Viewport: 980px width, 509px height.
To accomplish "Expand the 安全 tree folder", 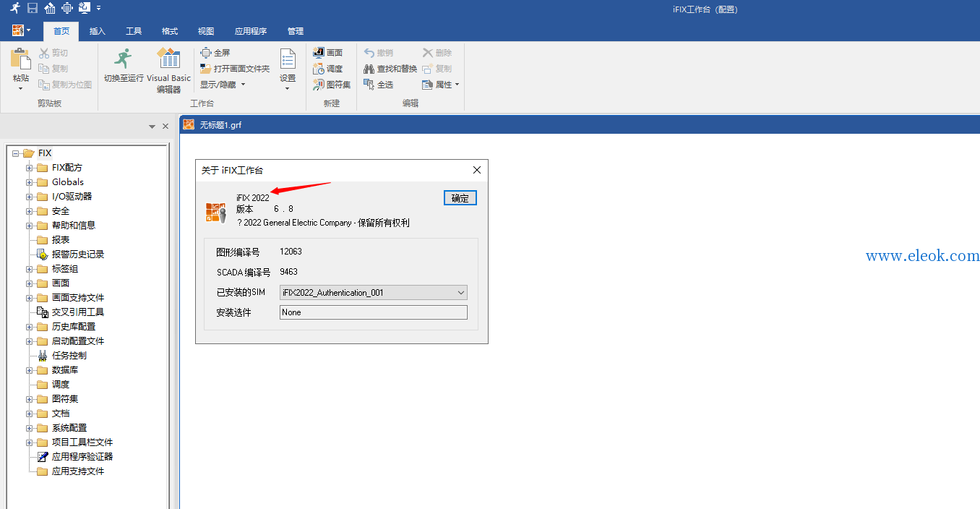I will click(30, 211).
